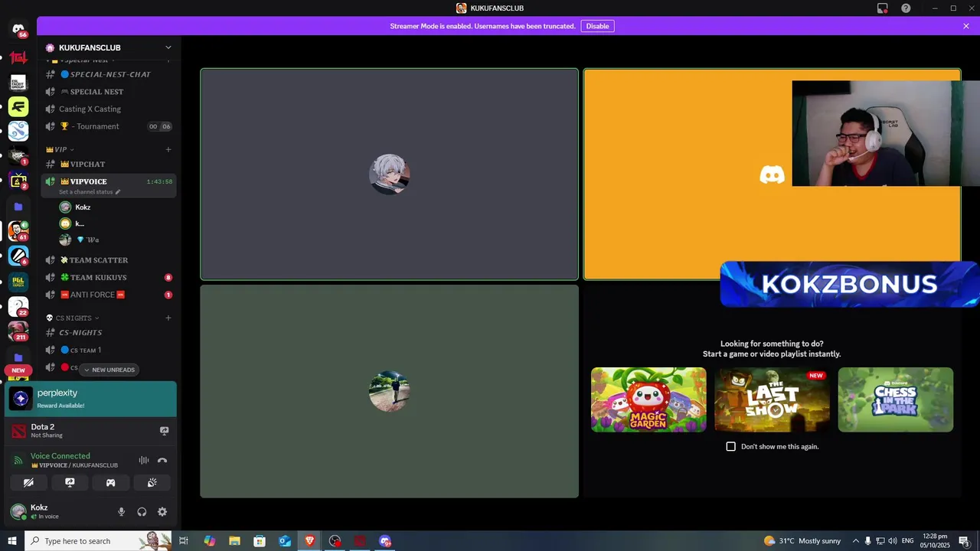Create channel in CS NIGHTS category
This screenshot has width=980, height=551.
tap(168, 318)
